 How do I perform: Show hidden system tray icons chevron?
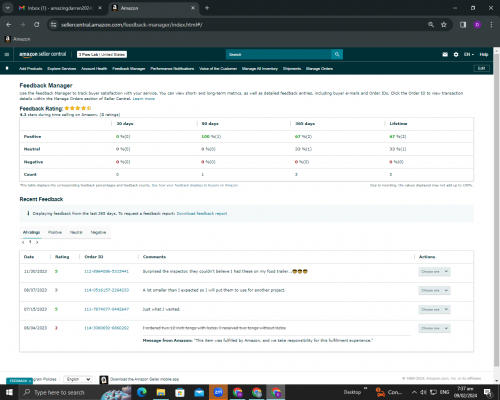click(414, 392)
